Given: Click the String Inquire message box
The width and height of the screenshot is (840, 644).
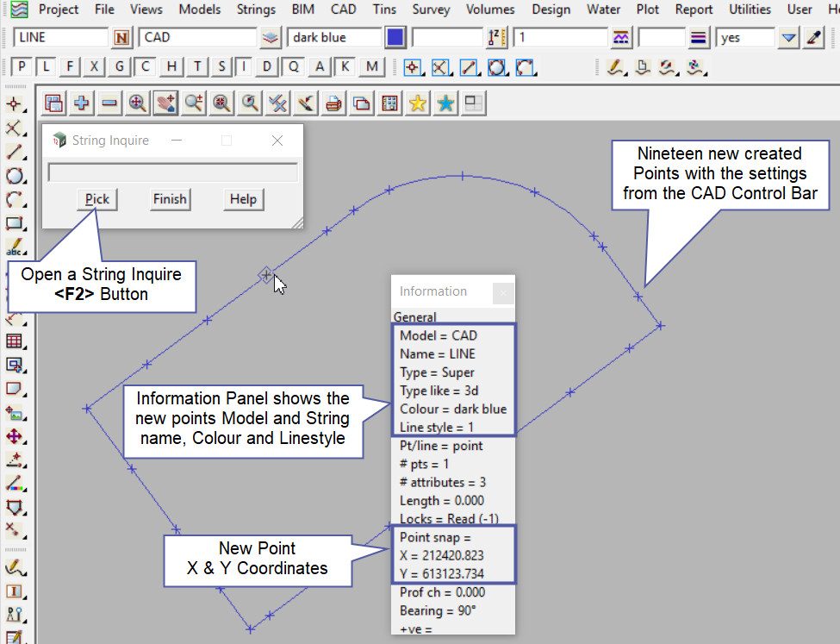Looking at the screenshot, I should 172,172.
